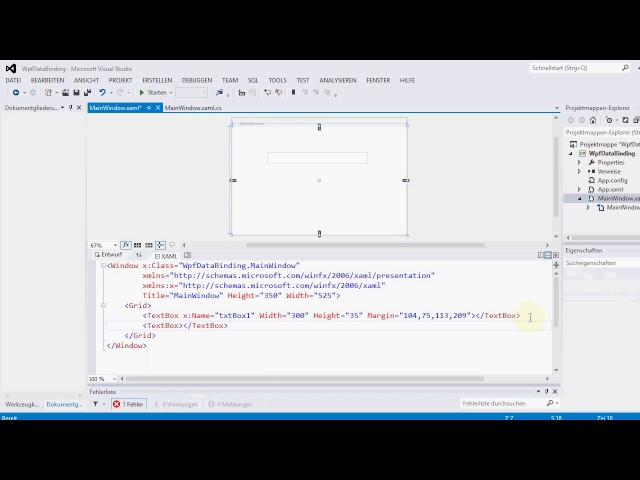Click the Home icon in Projektmappen-Explorer
The width and height of the screenshot is (640, 480).
(x=593, y=120)
